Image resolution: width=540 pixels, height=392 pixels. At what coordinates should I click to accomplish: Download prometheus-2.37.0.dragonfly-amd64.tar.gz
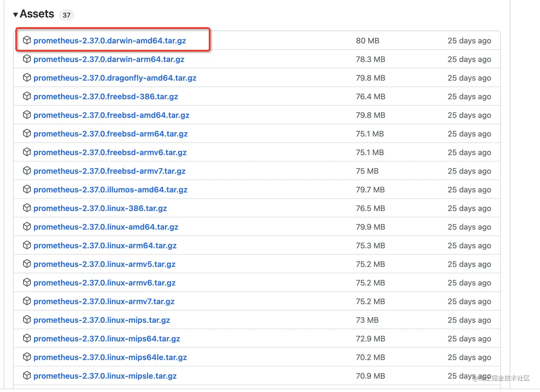click(115, 78)
